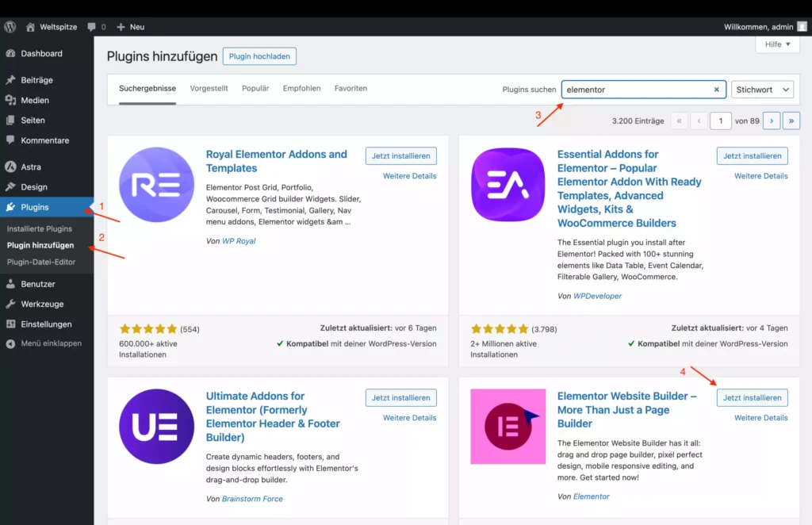Click the Astra theme icon
This screenshot has height=525, width=812.
point(10,167)
